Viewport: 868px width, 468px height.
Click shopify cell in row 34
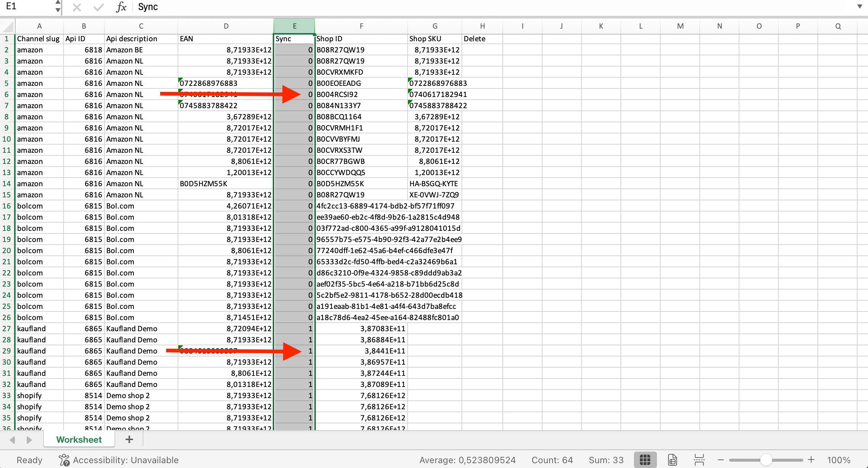(x=39, y=407)
